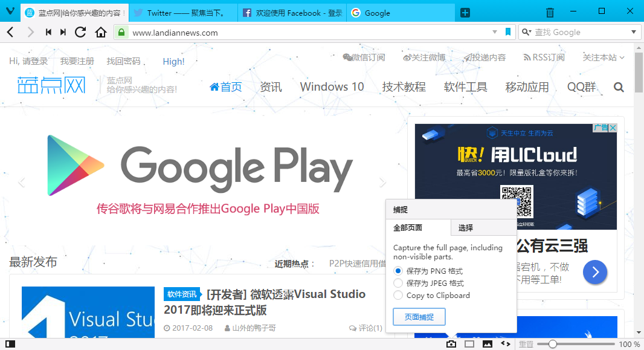Click the green site security lock icon
Image resolution: width=644 pixels, height=350 pixels.
pos(121,32)
